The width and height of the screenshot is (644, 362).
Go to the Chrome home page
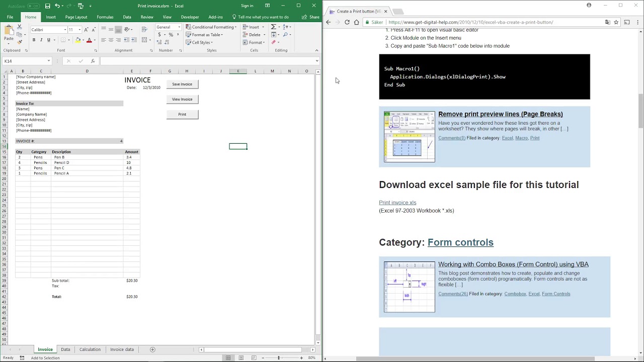pyautogui.click(x=357, y=22)
